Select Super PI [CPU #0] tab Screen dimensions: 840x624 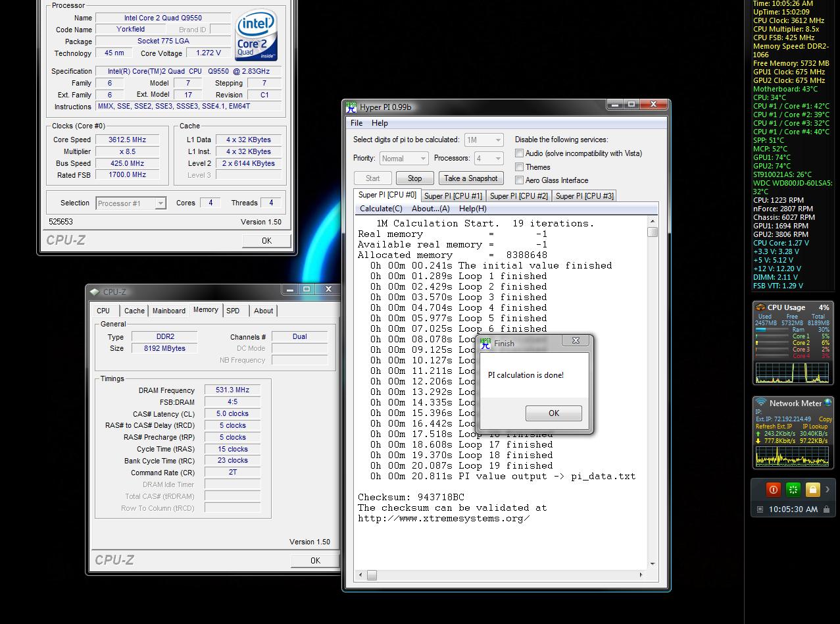pos(387,195)
